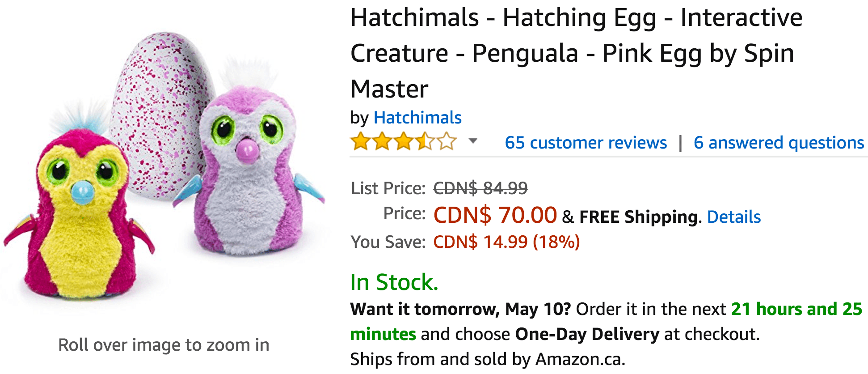Open the 65 customer reviews link

tap(586, 143)
